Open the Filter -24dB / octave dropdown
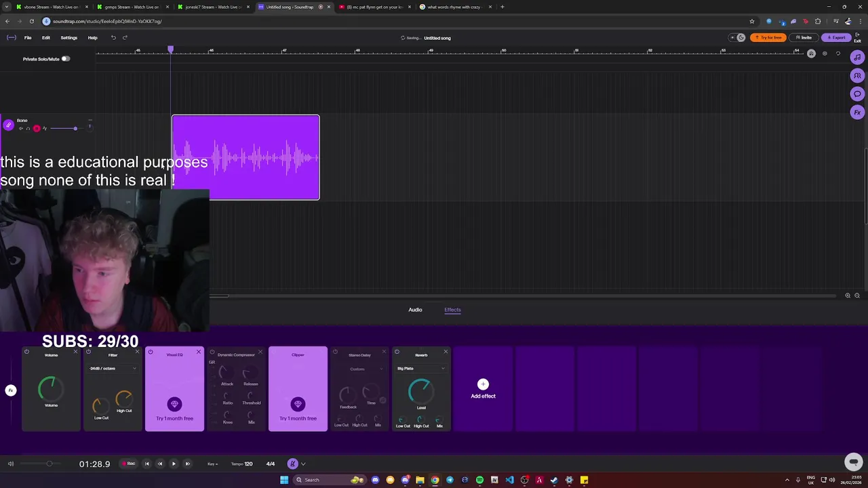Image resolution: width=868 pixels, height=488 pixels. point(113,369)
